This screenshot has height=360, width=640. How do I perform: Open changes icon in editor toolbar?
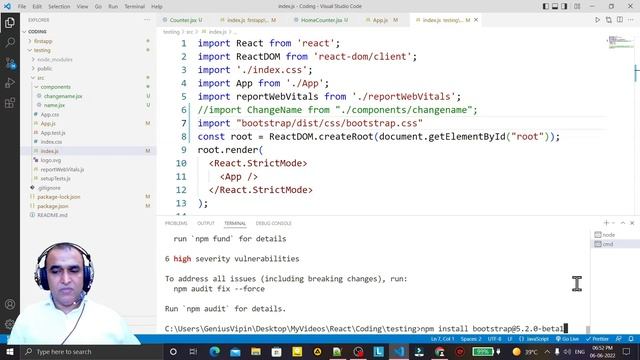(609, 20)
